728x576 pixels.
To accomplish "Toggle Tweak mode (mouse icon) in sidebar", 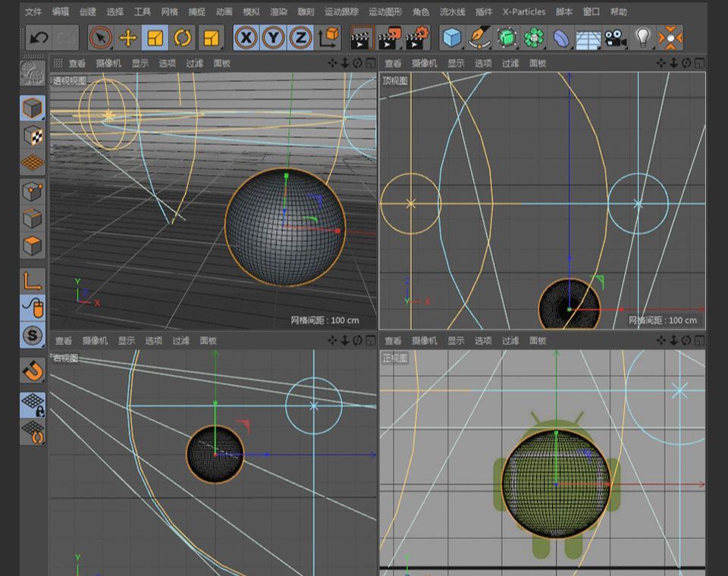I will 33,308.
